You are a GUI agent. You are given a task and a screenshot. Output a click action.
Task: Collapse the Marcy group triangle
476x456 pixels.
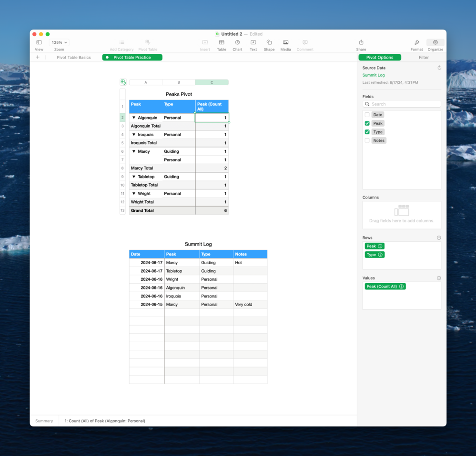[x=133, y=151]
